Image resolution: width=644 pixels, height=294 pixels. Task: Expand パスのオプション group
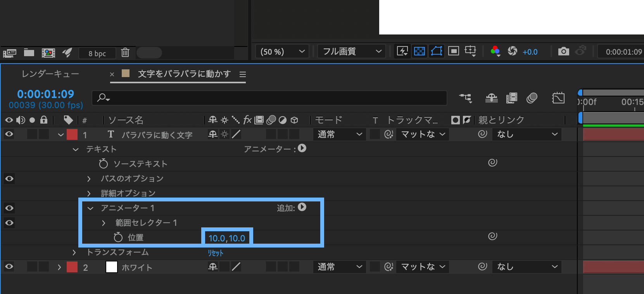(89, 179)
